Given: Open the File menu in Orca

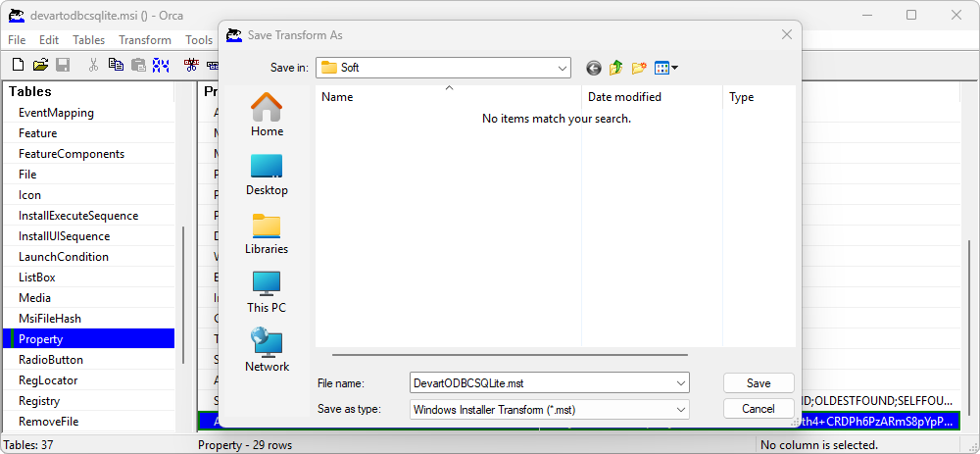Looking at the screenshot, I should (x=17, y=40).
